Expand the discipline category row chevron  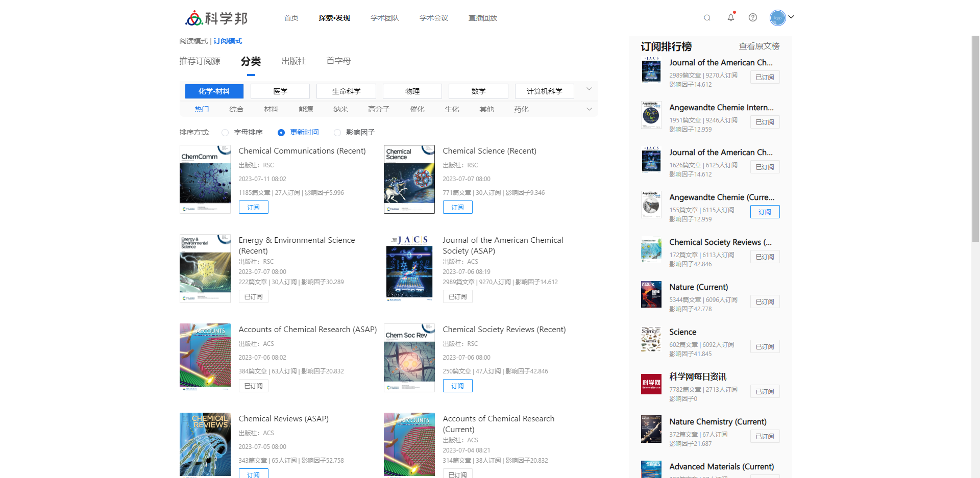click(589, 89)
